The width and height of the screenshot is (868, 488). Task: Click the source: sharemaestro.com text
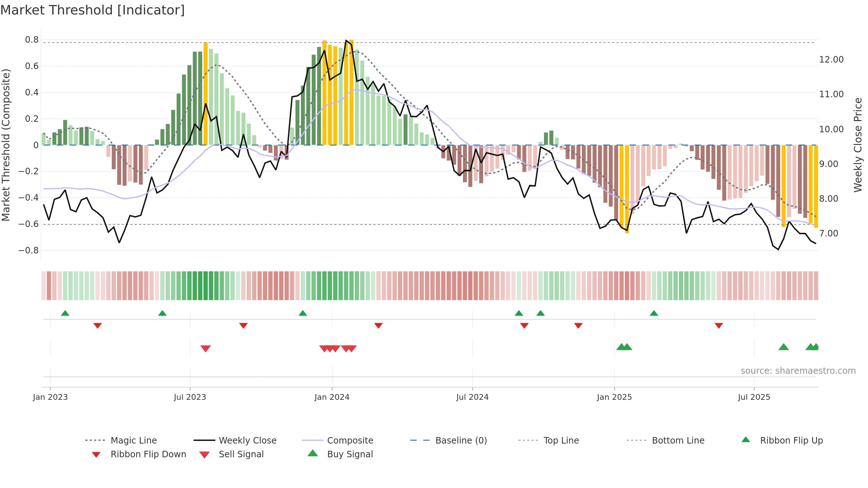click(x=798, y=371)
